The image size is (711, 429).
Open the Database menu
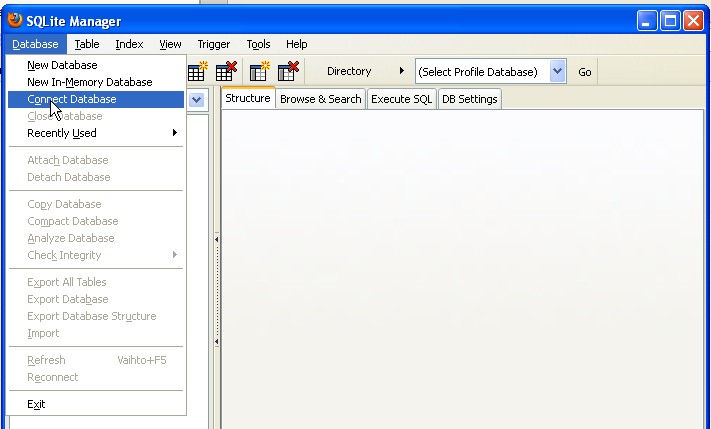[x=35, y=44]
